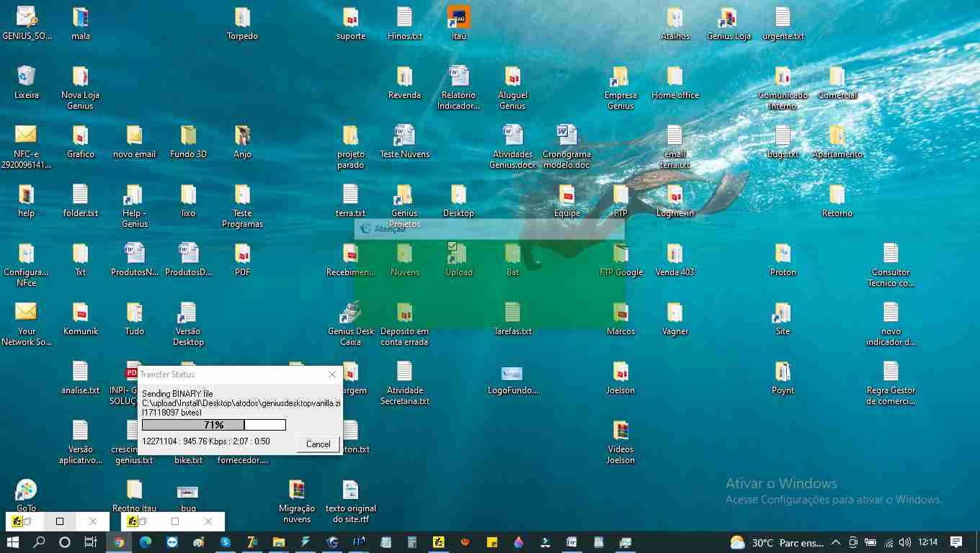Open File Explorer in taskbar
This screenshot has width=980, height=553.
pos(279,542)
